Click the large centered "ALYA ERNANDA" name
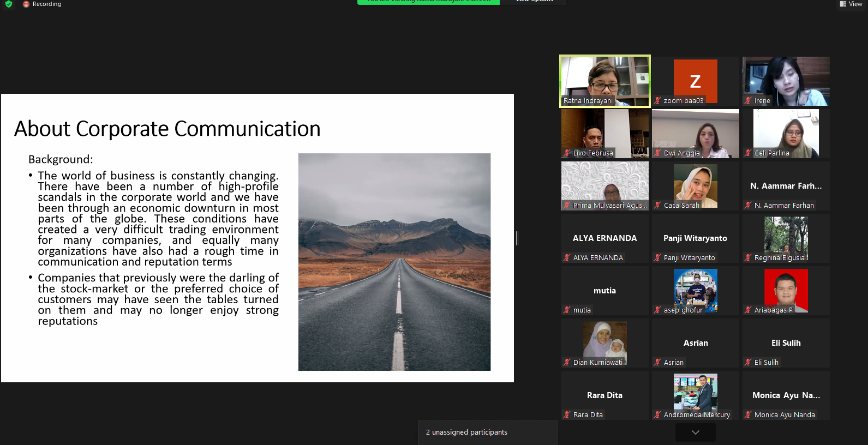The width and height of the screenshot is (868, 445). (x=605, y=238)
